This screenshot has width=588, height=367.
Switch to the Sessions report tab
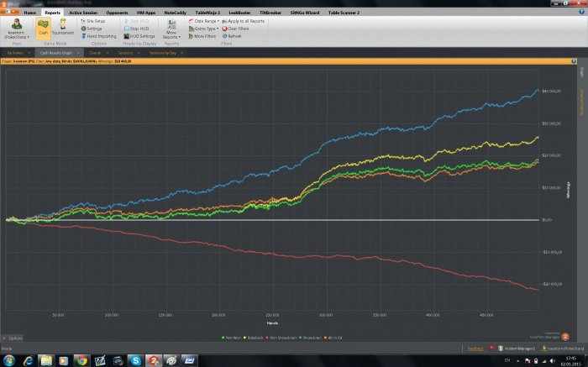125,53
